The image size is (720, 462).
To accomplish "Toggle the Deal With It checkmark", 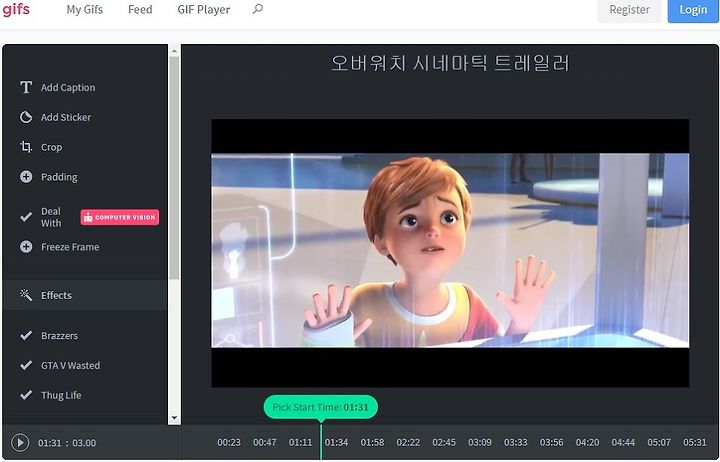I will pos(26,217).
